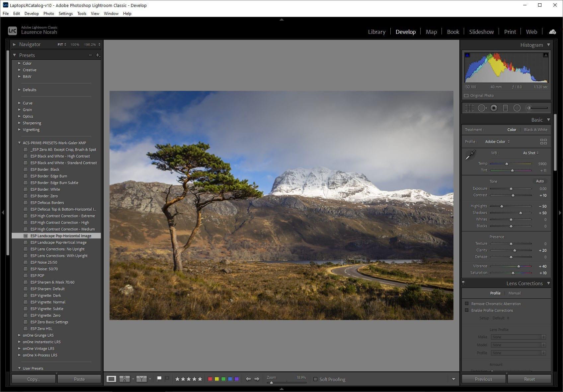Apply the yellow color label

click(217, 378)
